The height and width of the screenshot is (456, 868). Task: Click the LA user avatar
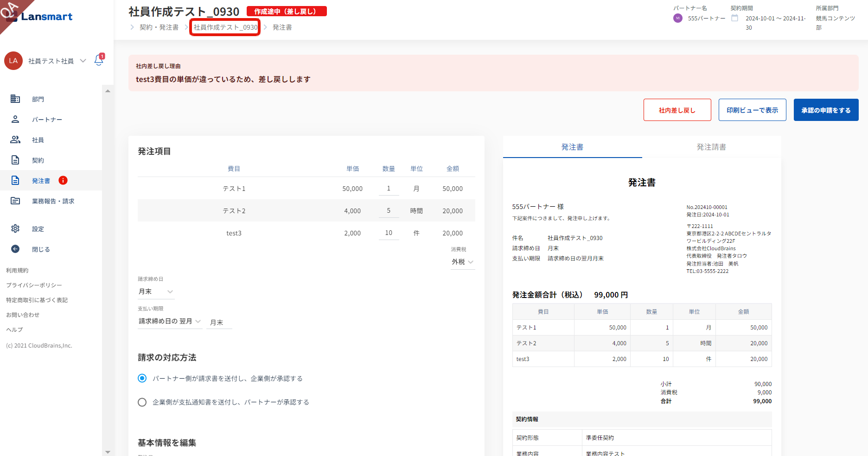(x=13, y=61)
